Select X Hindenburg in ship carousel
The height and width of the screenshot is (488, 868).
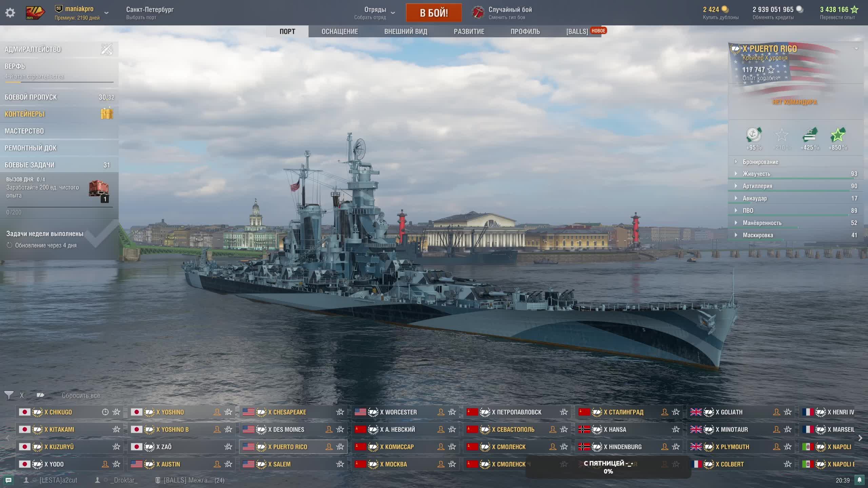tap(625, 447)
